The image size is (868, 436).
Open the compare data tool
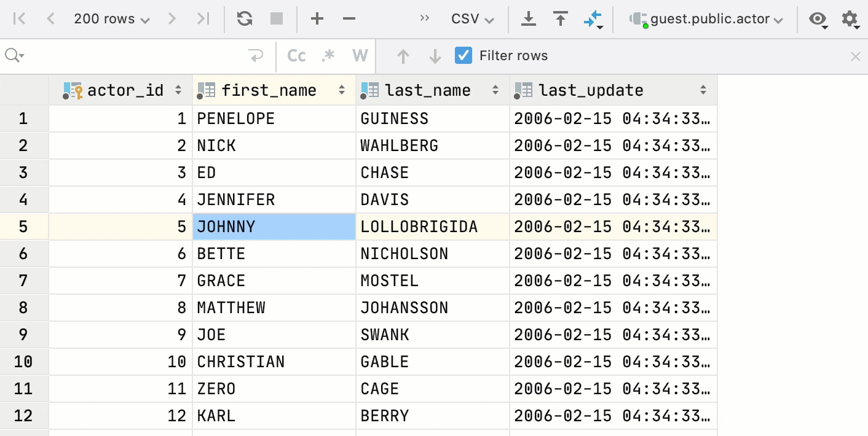pos(593,18)
